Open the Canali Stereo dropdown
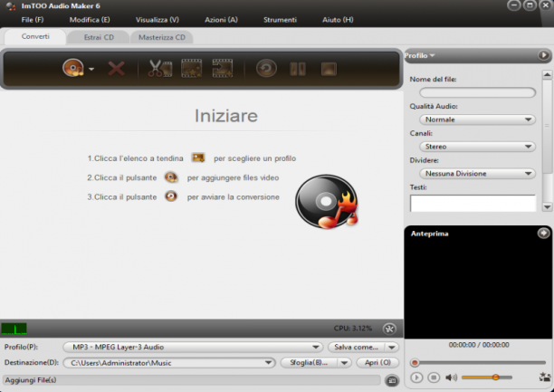This screenshot has height=392, width=554. (x=477, y=147)
